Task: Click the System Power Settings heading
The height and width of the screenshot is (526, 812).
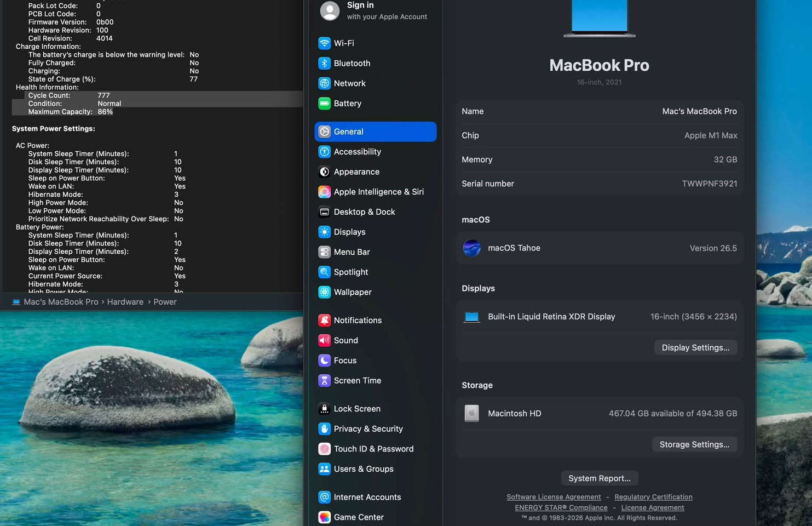Action: pos(54,129)
